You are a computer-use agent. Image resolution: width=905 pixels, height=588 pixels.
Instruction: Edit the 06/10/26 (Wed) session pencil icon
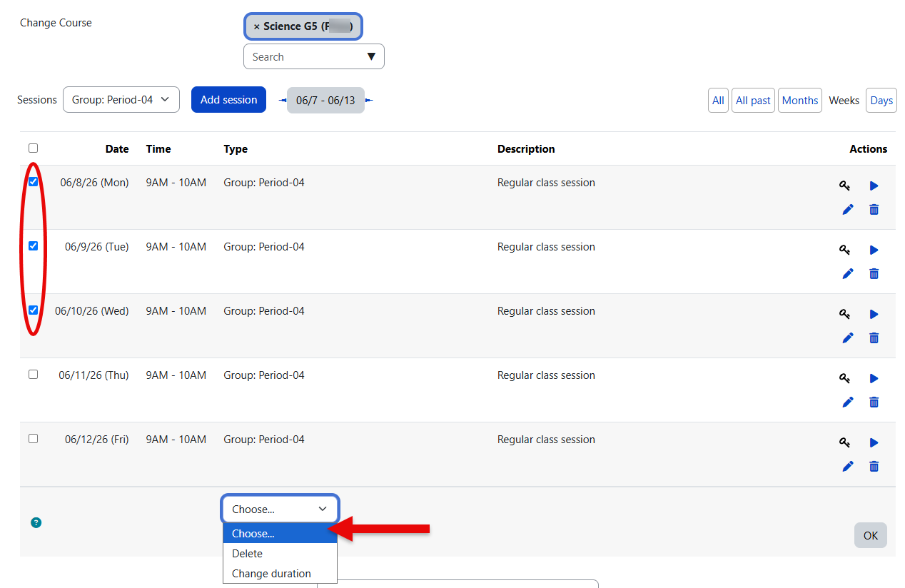847,338
